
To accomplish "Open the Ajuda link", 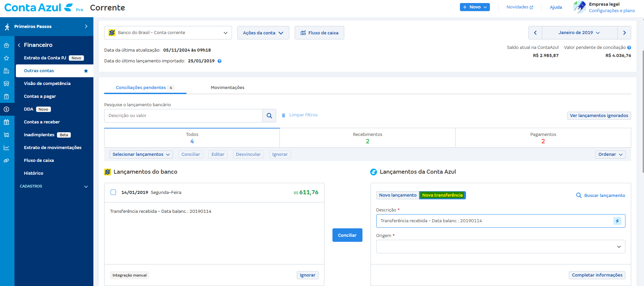I will [556, 7].
